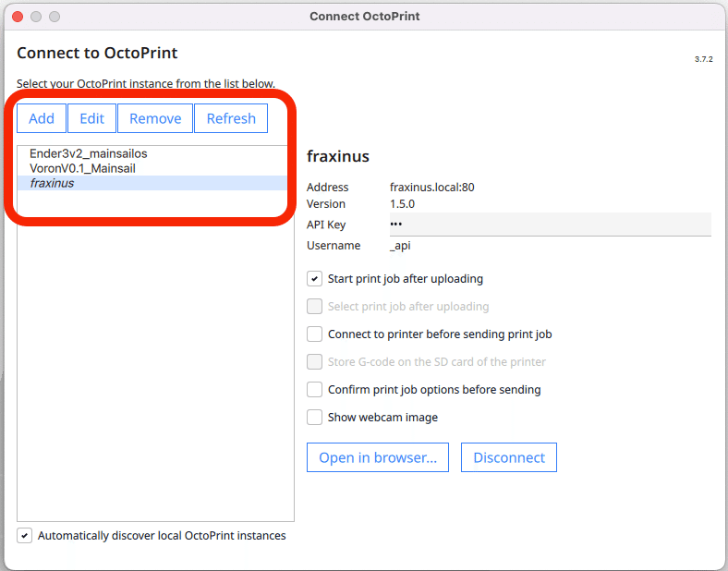Remove the selected OctoPrint instance
This screenshot has height=571, width=728.
coord(155,118)
